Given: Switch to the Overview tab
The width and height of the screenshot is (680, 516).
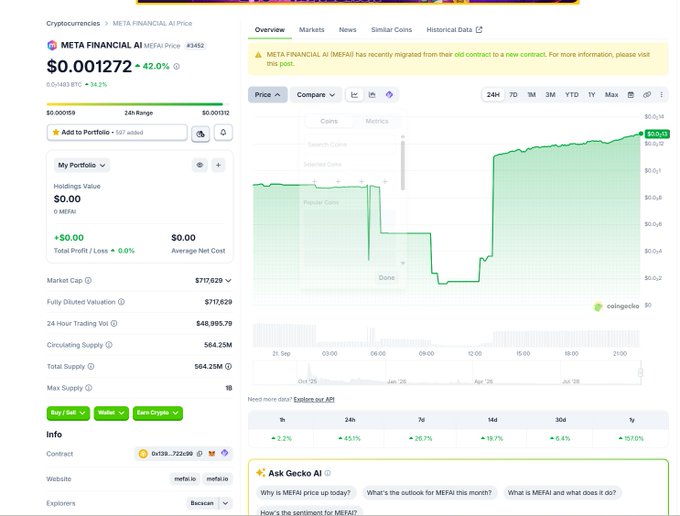Looking at the screenshot, I should pos(270,29).
